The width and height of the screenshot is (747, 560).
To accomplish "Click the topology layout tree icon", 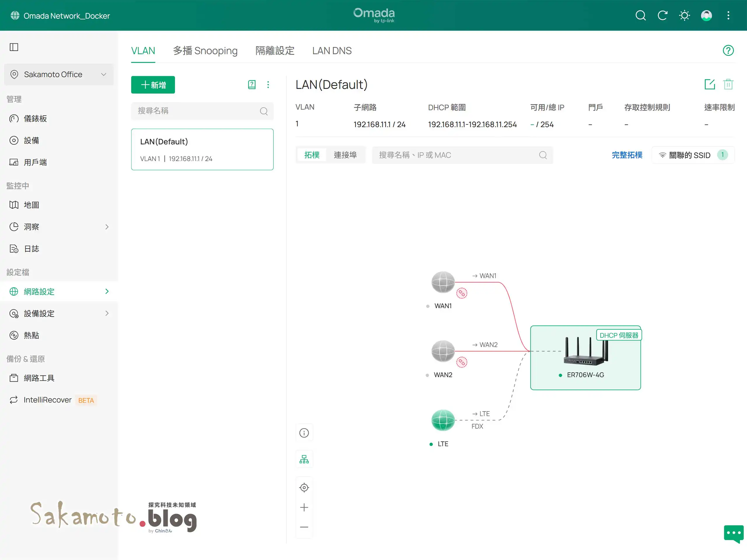I will pos(304,459).
